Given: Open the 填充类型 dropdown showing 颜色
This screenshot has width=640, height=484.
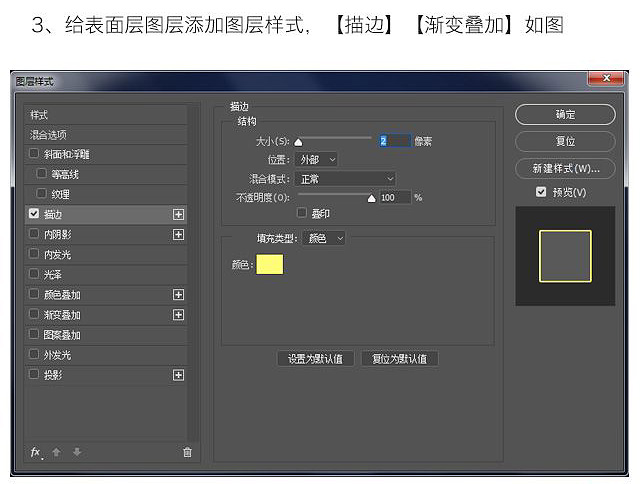Looking at the screenshot, I should point(324,238).
